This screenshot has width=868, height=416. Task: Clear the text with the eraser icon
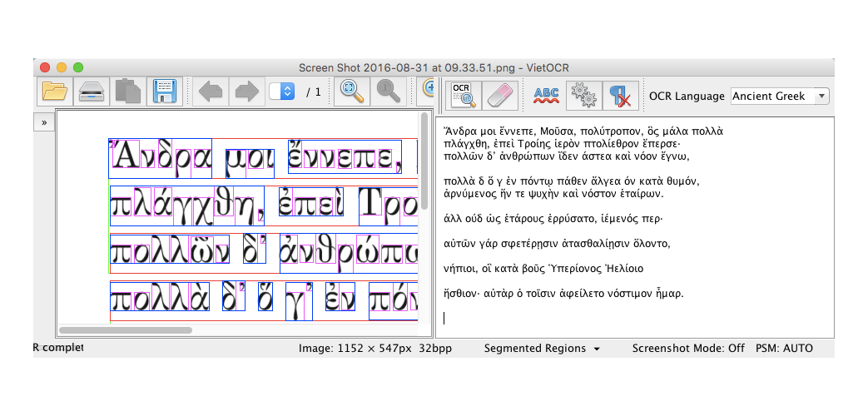tap(500, 97)
